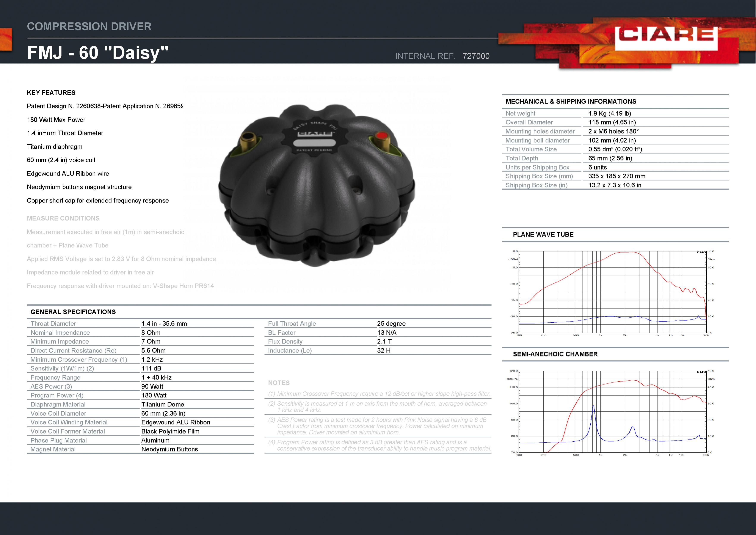Click 'MECHANICAL & SHIPPING INFORMATIONS' heading
Screen dimensions: 756x535
pos(571,102)
